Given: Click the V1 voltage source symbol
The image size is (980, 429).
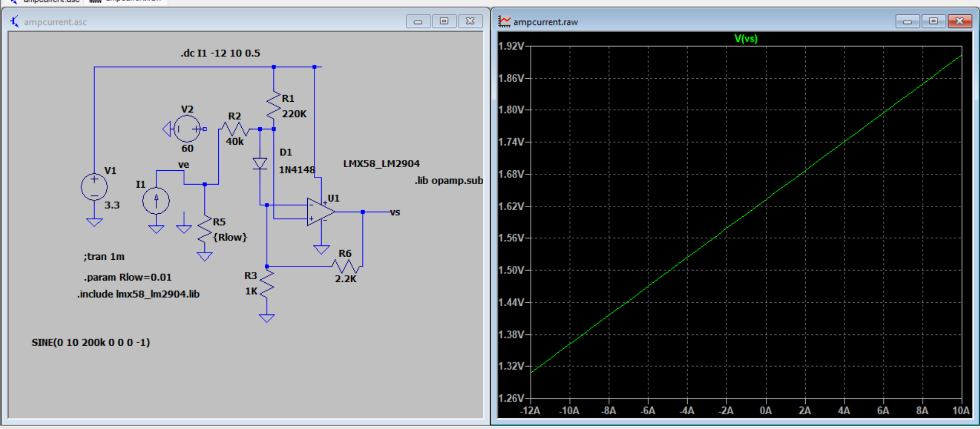Looking at the screenshot, I should coord(94,187).
